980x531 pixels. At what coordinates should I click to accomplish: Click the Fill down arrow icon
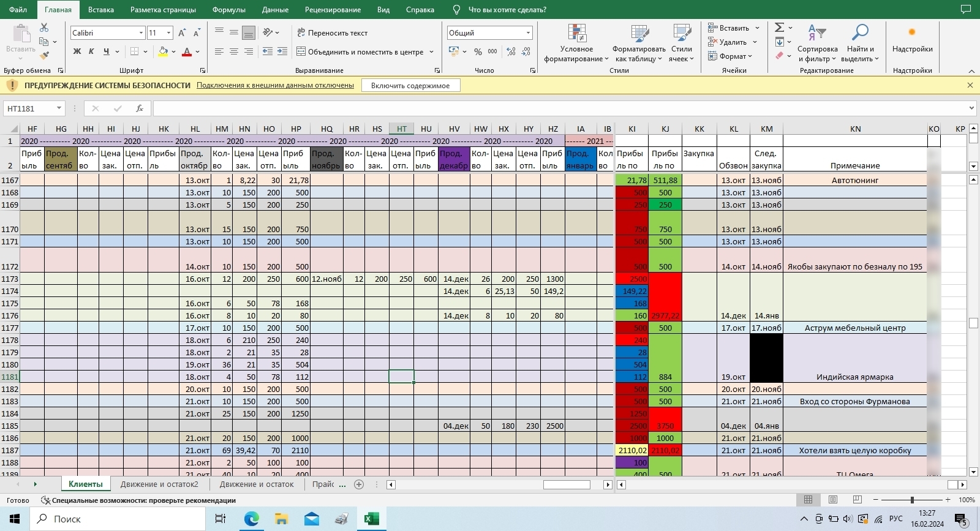779,42
